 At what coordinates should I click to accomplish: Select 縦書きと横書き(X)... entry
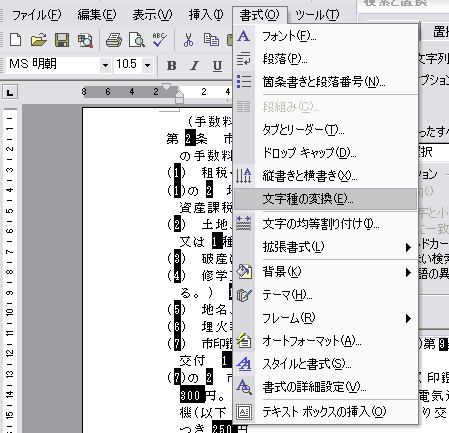pos(326,176)
